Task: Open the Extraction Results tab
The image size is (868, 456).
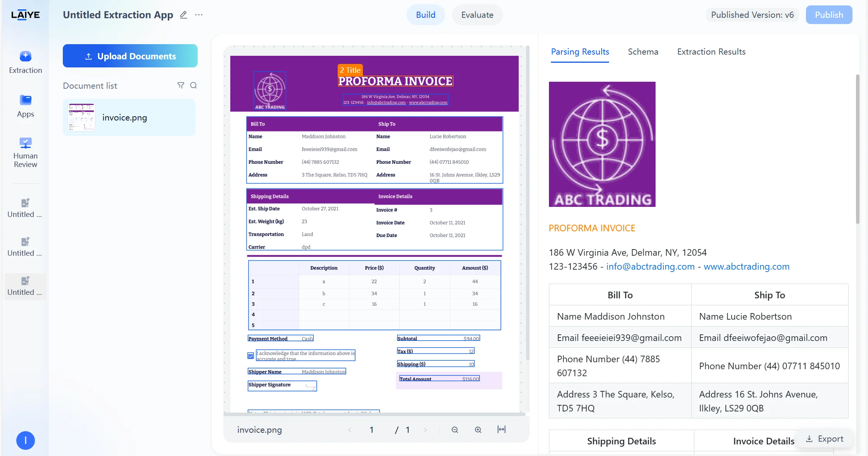Action: click(x=711, y=52)
